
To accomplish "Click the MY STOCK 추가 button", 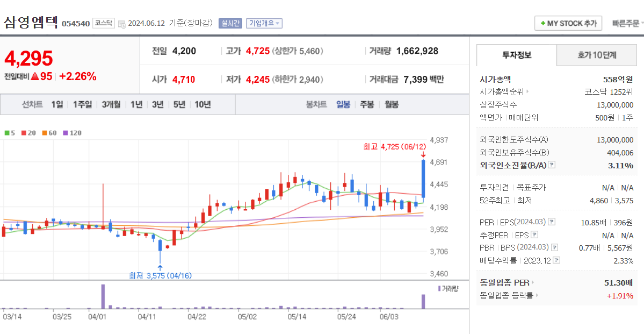I will 568,24.
